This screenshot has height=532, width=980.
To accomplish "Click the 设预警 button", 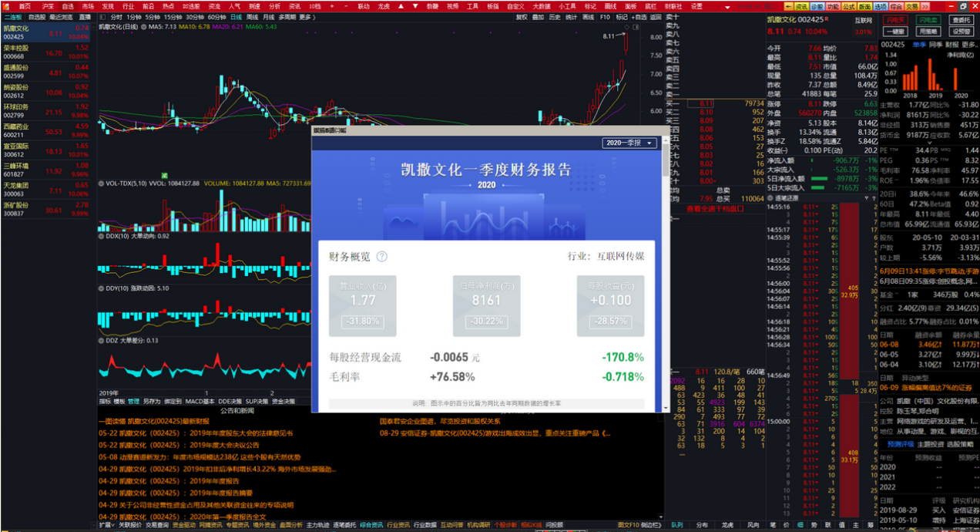I will coord(962,32).
